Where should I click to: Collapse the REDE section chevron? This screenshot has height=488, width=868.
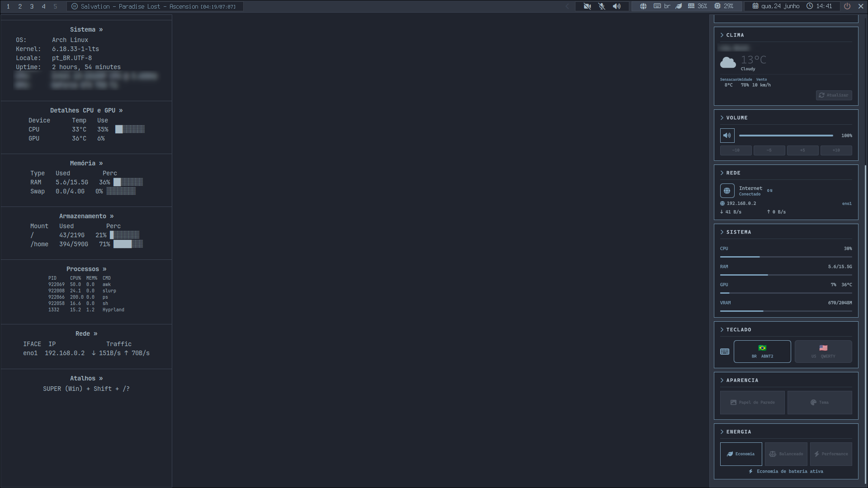click(x=722, y=173)
